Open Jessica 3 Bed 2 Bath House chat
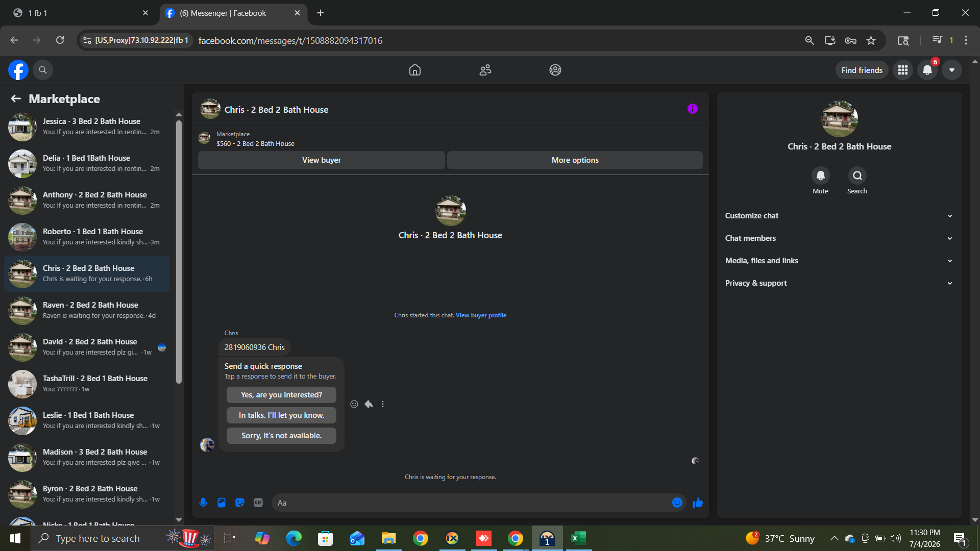This screenshot has height=551, width=980. coord(87,127)
